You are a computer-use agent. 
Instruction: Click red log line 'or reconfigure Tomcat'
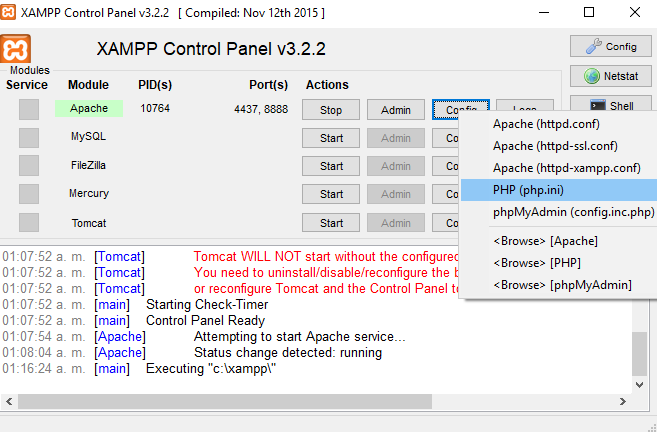(x=326, y=289)
